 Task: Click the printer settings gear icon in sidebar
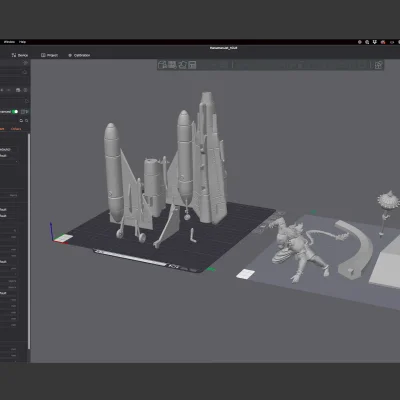point(25,63)
